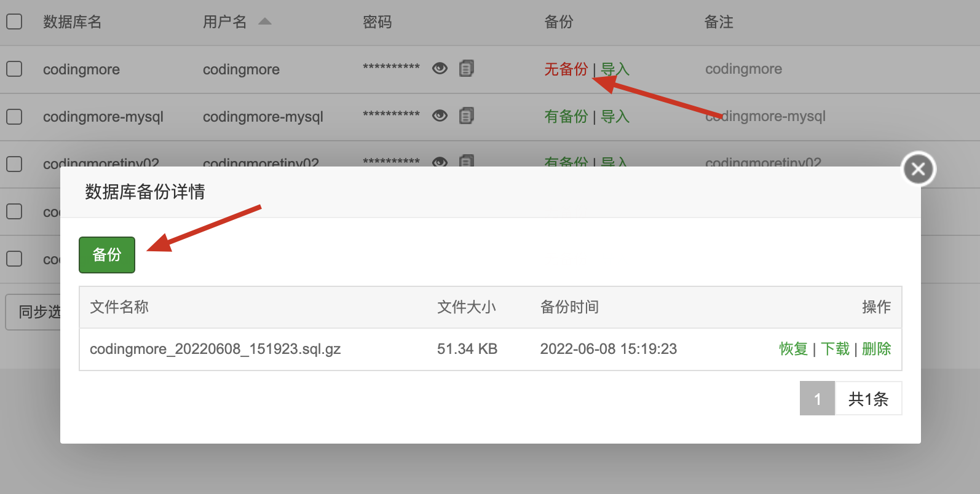Close the backup details dialog

point(918,169)
